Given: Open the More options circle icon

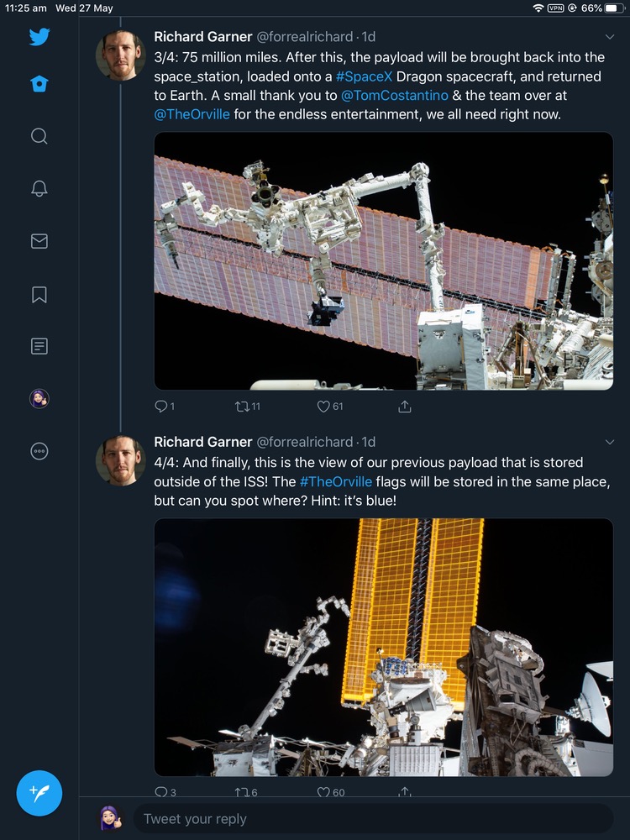Looking at the screenshot, I should (39, 451).
